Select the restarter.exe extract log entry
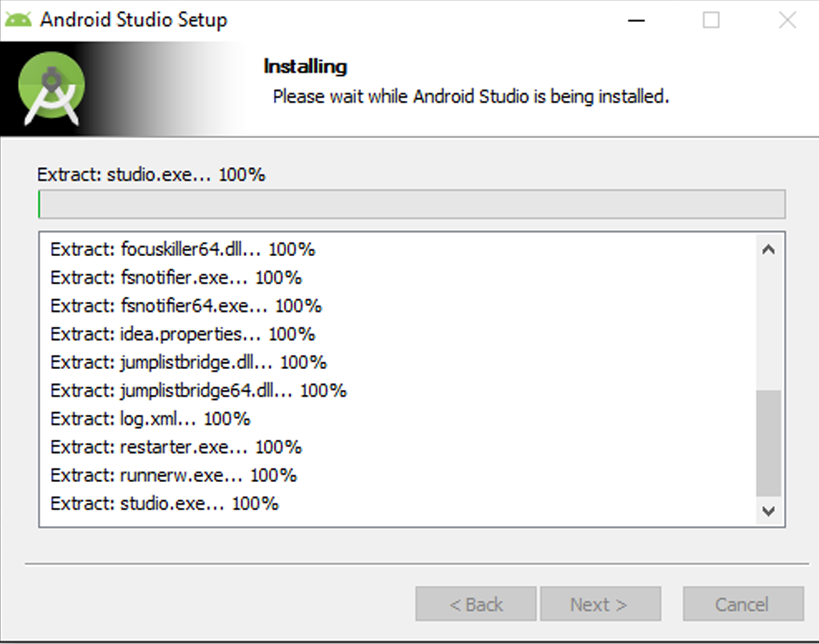The height and width of the screenshot is (644, 819). point(176,447)
